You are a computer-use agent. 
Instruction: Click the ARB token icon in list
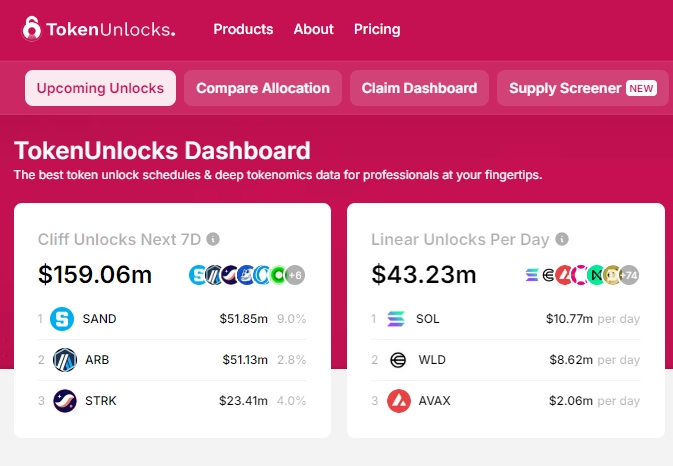[65, 360]
